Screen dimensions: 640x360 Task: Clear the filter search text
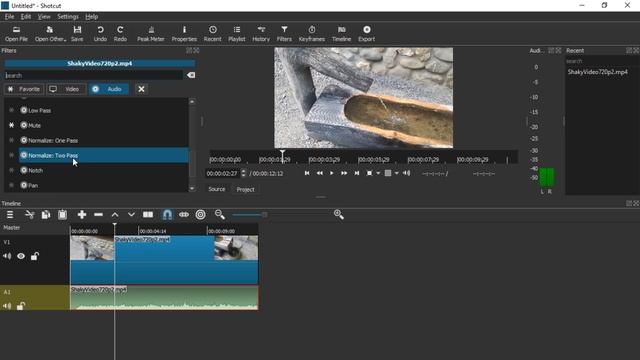(191, 75)
